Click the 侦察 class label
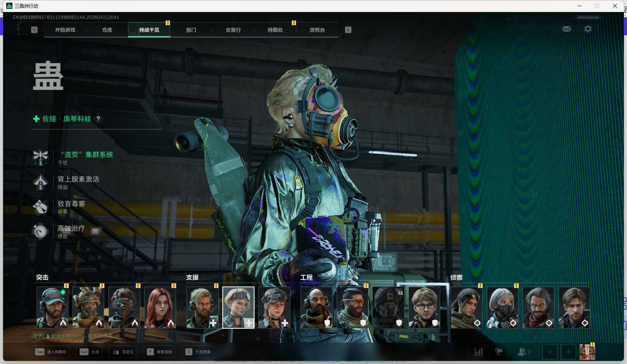This screenshot has height=364, width=627. (457, 278)
